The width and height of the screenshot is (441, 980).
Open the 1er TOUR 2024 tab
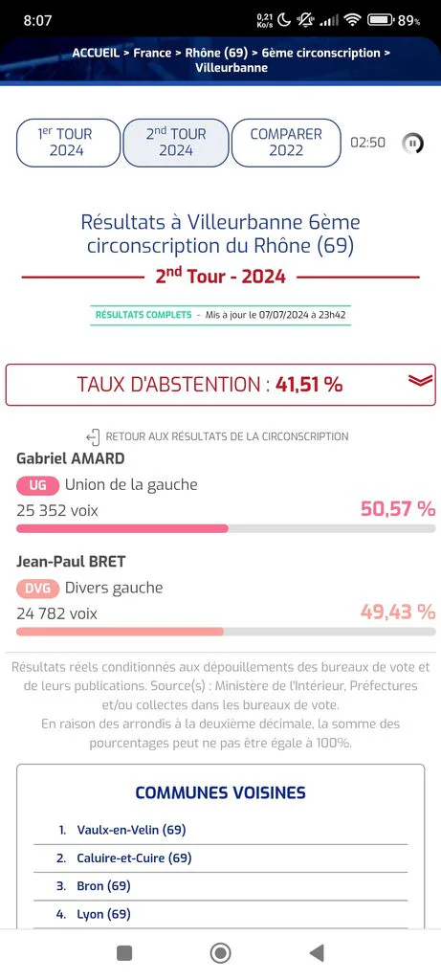click(68, 143)
